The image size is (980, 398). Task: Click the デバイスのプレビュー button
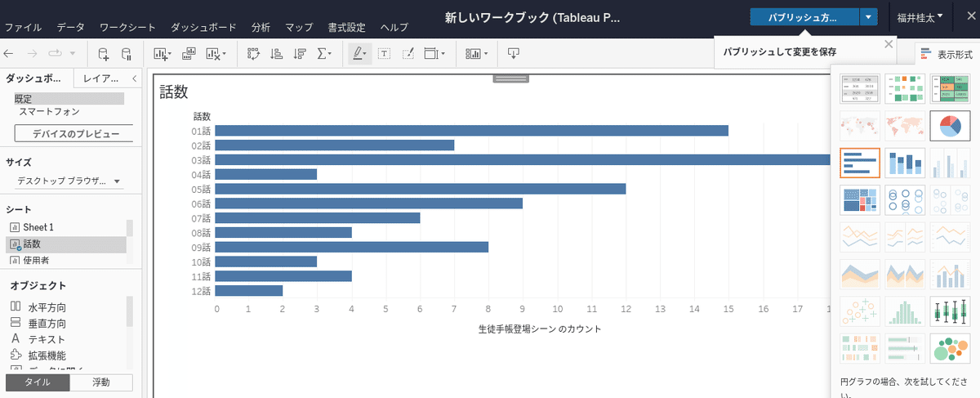coord(76,134)
